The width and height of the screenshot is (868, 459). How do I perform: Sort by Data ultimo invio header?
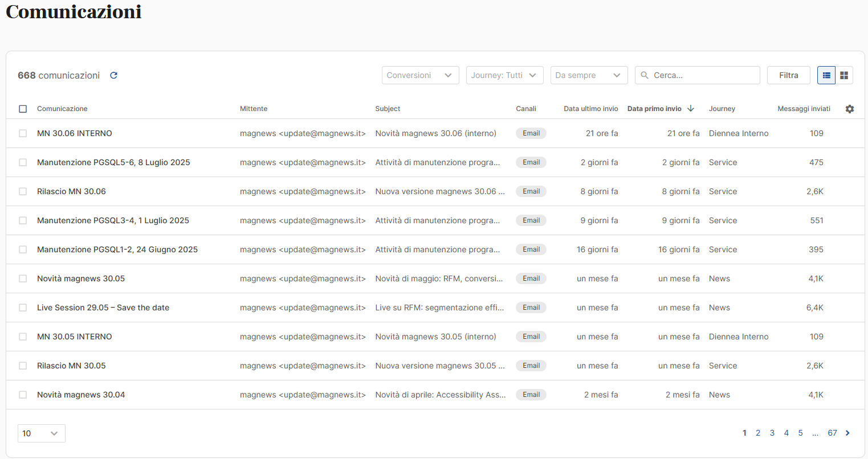click(591, 109)
